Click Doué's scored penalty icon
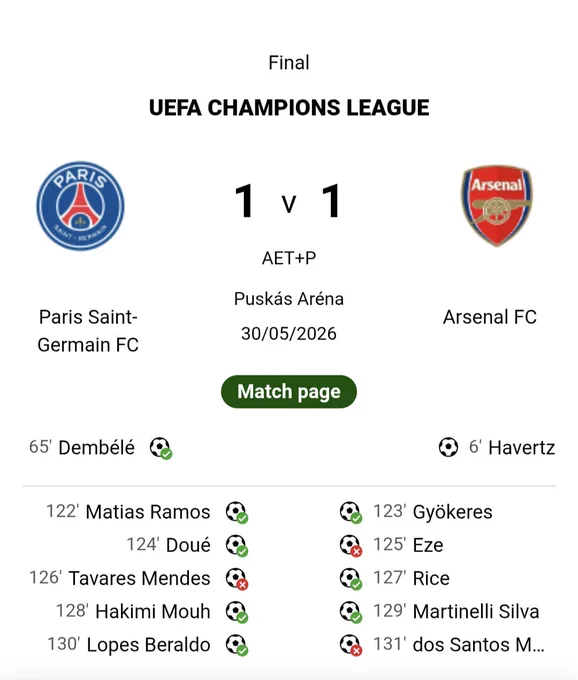 237,546
